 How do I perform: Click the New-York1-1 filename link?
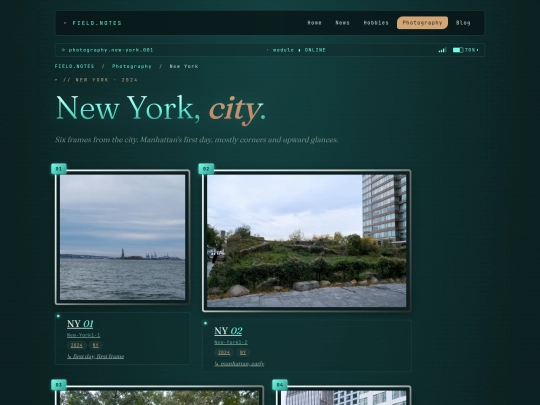pos(83,335)
